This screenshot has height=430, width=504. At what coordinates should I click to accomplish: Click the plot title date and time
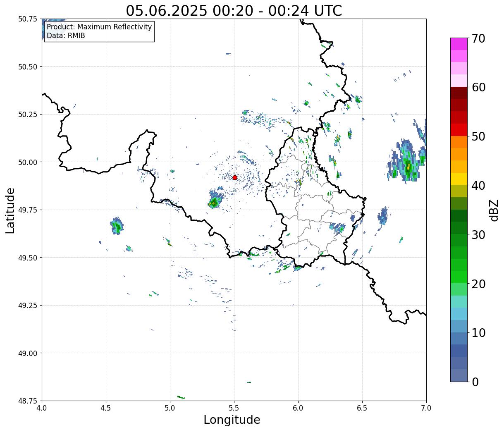tap(234, 10)
